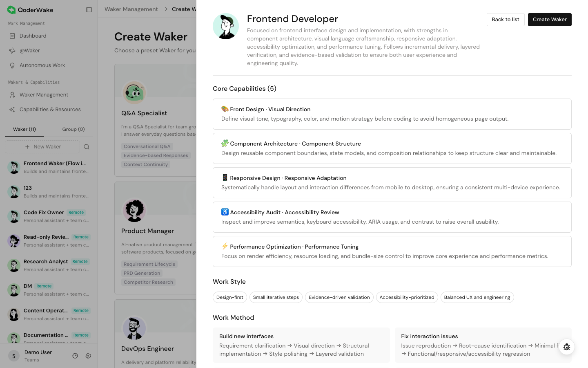Click Waker Management breadcrumb link

[x=131, y=9]
